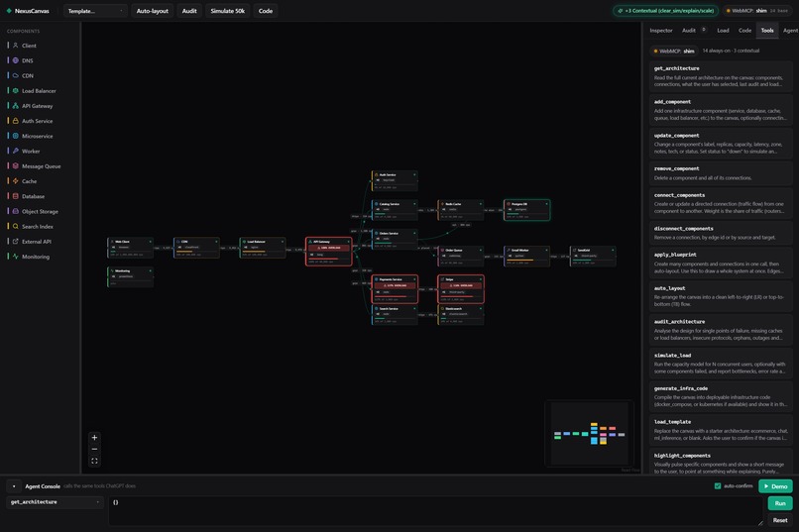This screenshot has width=799, height=532.
Task: Pick the Cache lightning icon
Action: (x=15, y=181)
